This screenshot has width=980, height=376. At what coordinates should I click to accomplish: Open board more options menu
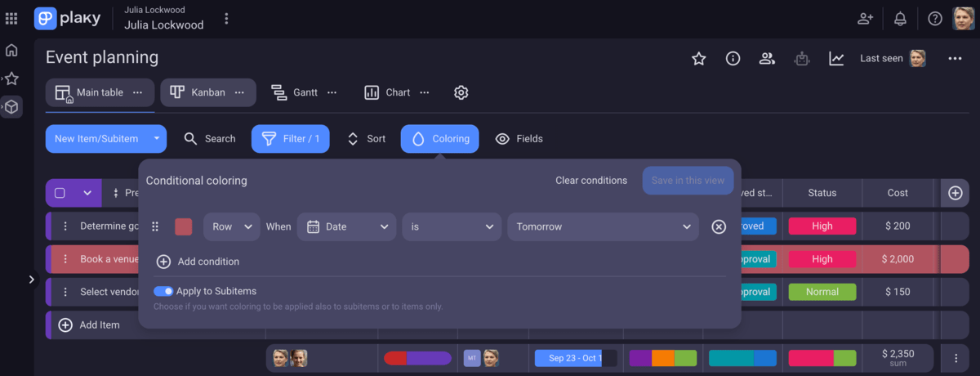point(955,58)
